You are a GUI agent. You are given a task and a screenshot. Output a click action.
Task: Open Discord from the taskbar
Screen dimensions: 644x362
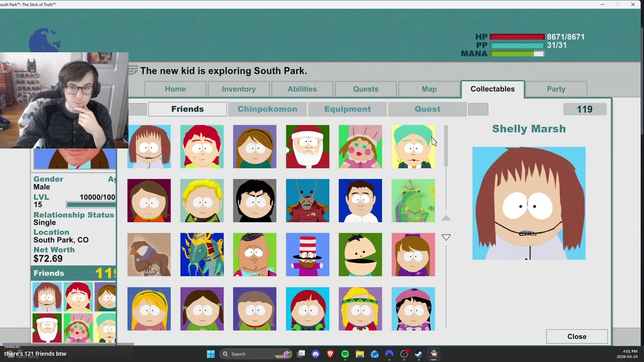click(x=315, y=354)
